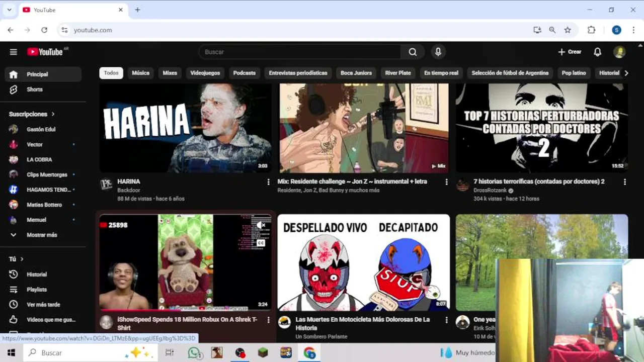Image resolution: width=644 pixels, height=362 pixels.
Task: Open options for Las Muertes En Motocicleta
Action: [446, 320]
